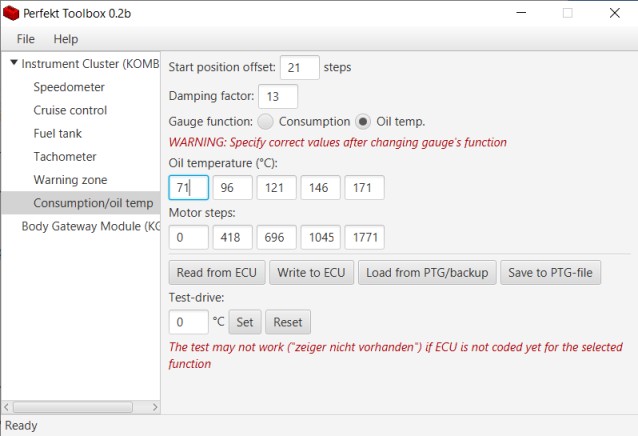The image size is (638, 436).
Task: Click the sidebar horizontal scrollbar right arrow
Action: pyautogui.click(x=154, y=407)
